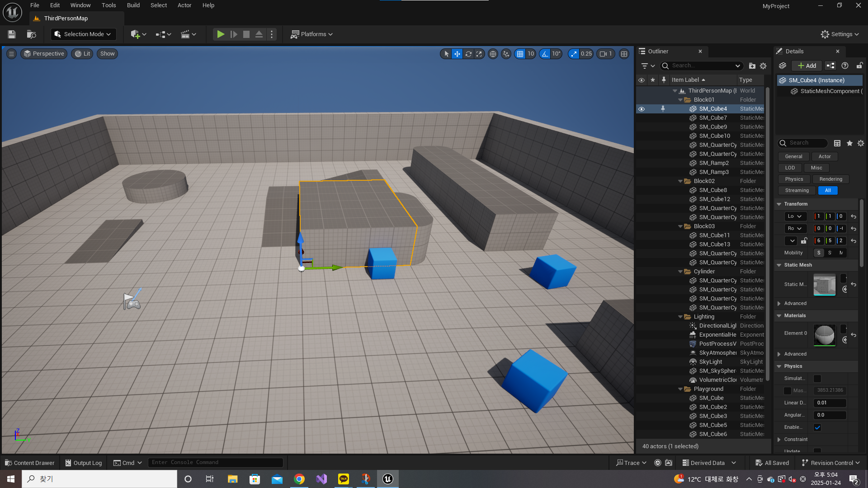Uncheck the Enable Gravity checkbox

pos(817,427)
